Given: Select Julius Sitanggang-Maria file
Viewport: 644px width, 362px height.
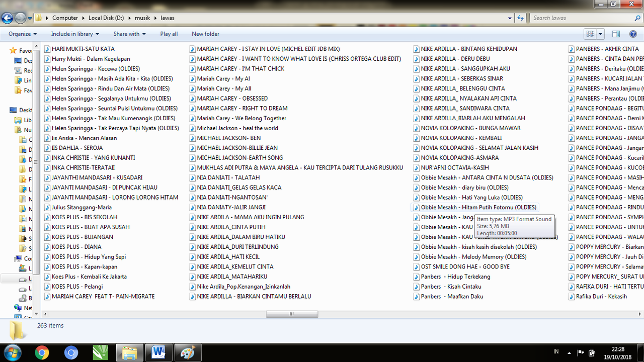Looking at the screenshot, I should (78, 207).
